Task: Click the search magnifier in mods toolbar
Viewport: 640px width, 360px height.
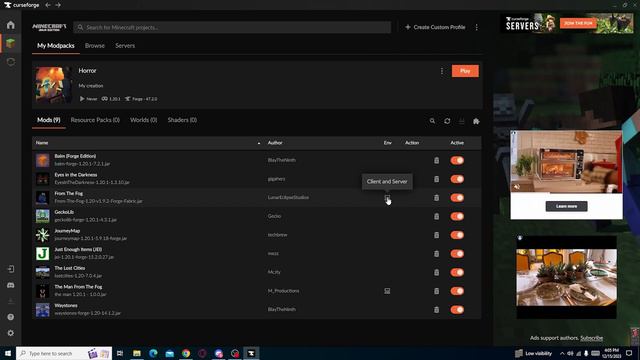Action: tap(432, 121)
